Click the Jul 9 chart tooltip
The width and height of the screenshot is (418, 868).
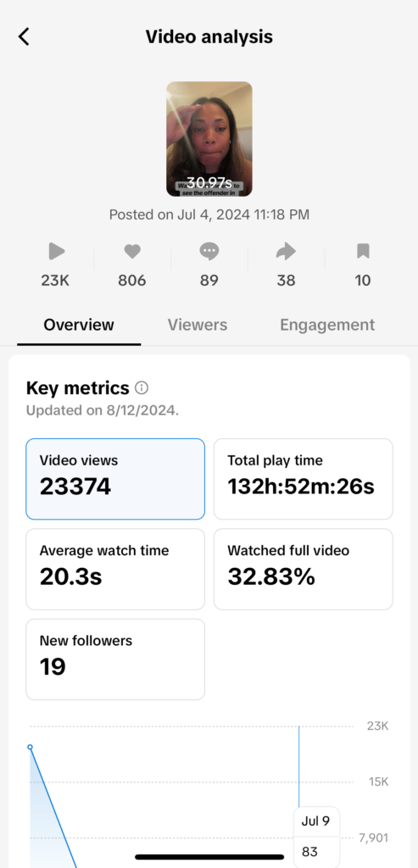tap(316, 837)
